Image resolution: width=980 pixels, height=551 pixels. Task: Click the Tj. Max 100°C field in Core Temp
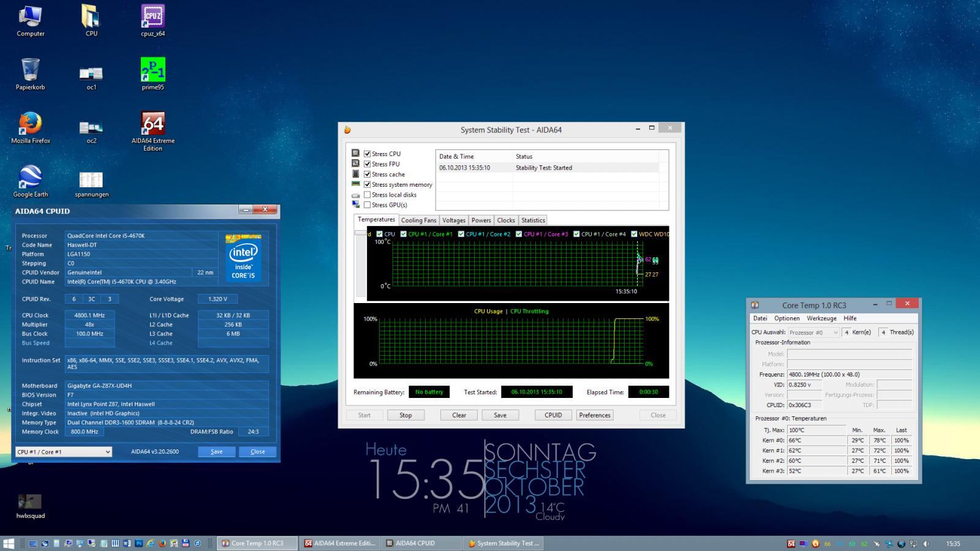click(816, 430)
